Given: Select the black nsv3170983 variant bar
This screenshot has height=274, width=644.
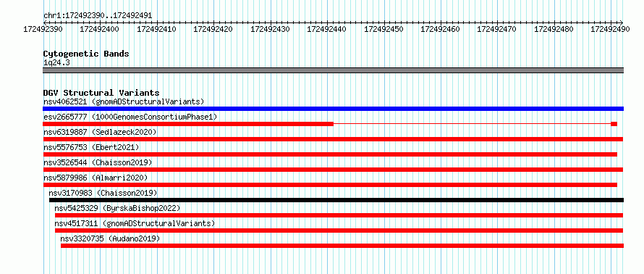Looking at the screenshot, I should tap(336, 200).
